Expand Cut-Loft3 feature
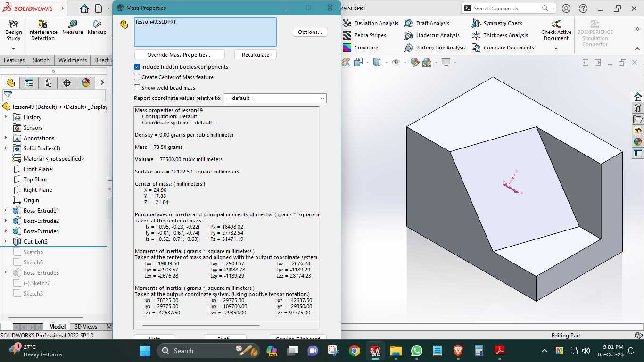Image resolution: width=644 pixels, height=362 pixels. click(x=6, y=242)
